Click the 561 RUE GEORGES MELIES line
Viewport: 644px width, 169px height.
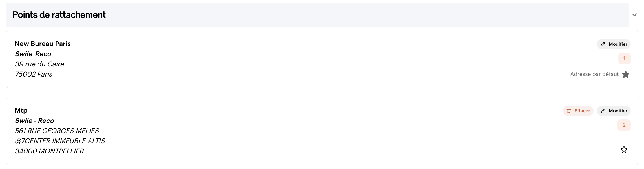(57, 131)
